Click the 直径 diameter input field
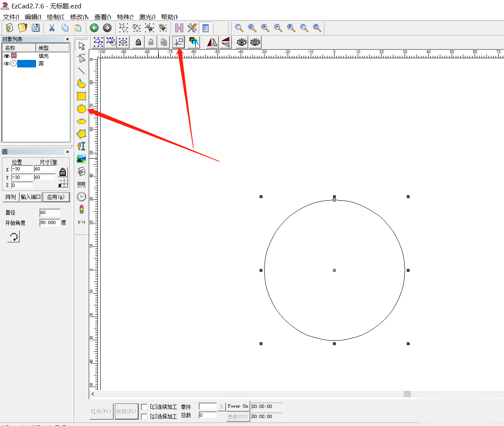Viewport: 504px width, 426px height. pos(50,212)
